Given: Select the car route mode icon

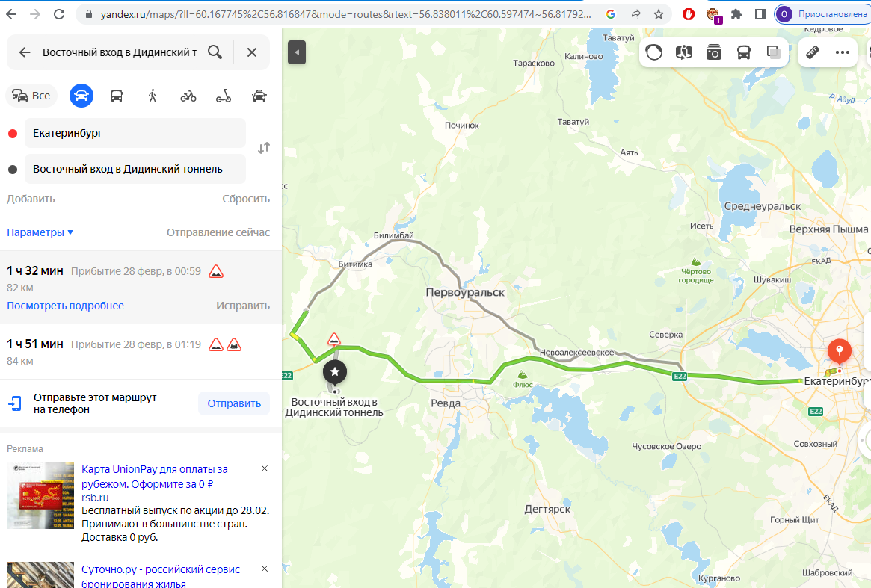Looking at the screenshot, I should click(81, 96).
